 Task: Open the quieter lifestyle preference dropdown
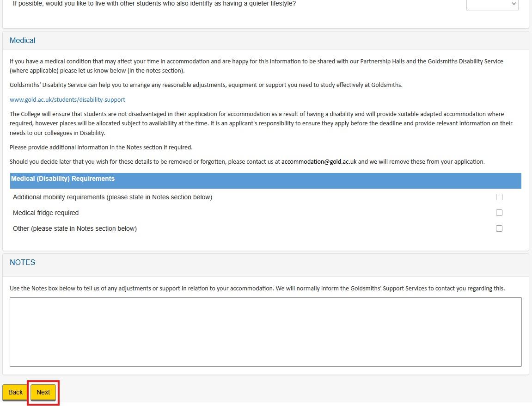[492, 5]
